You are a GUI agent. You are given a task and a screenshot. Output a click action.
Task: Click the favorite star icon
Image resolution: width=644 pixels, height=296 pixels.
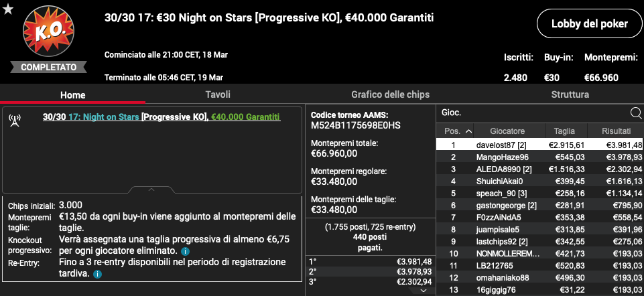tap(8, 9)
